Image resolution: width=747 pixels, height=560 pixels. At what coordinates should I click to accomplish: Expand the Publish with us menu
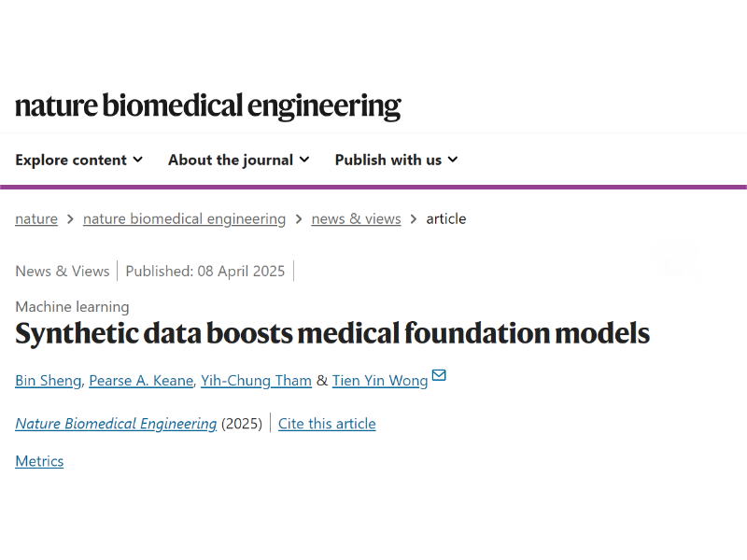(396, 160)
